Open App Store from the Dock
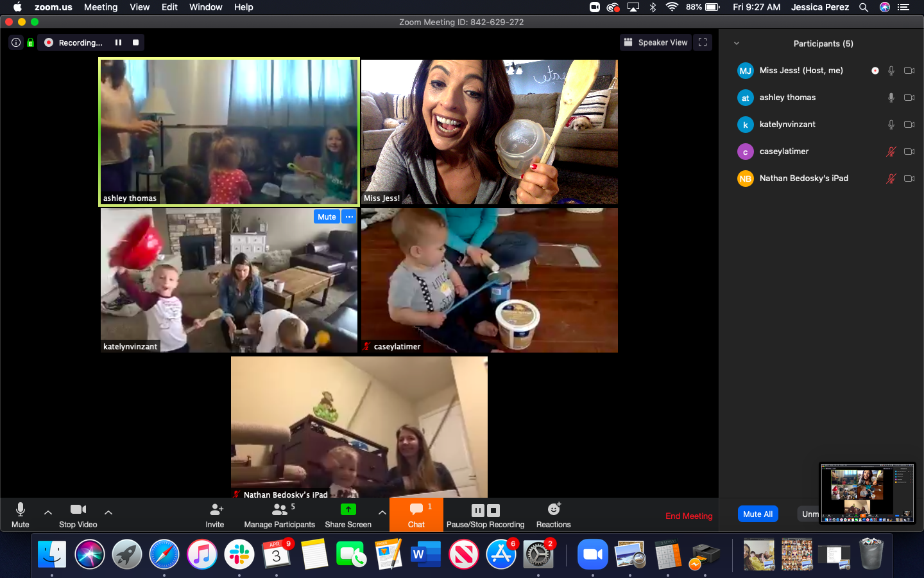 click(x=501, y=554)
